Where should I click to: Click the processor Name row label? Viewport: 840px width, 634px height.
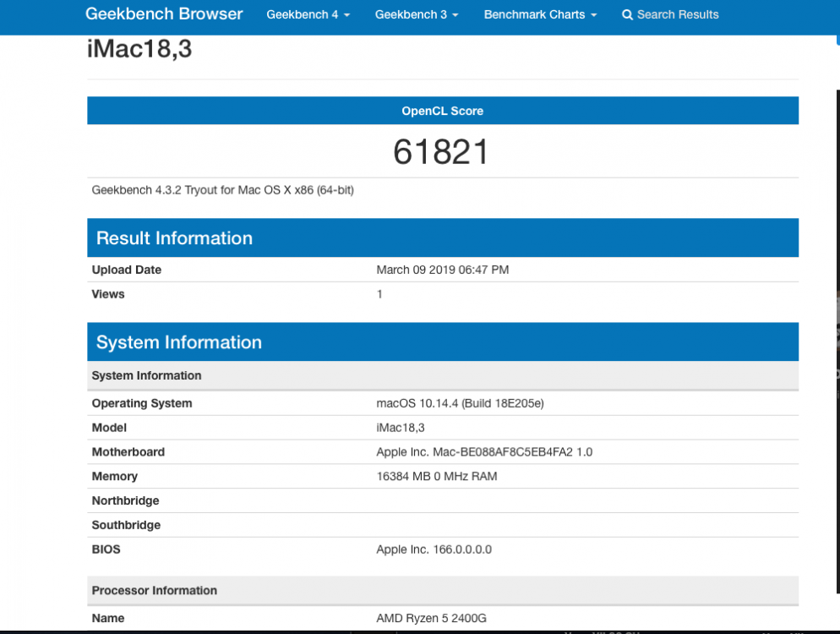[108, 619]
